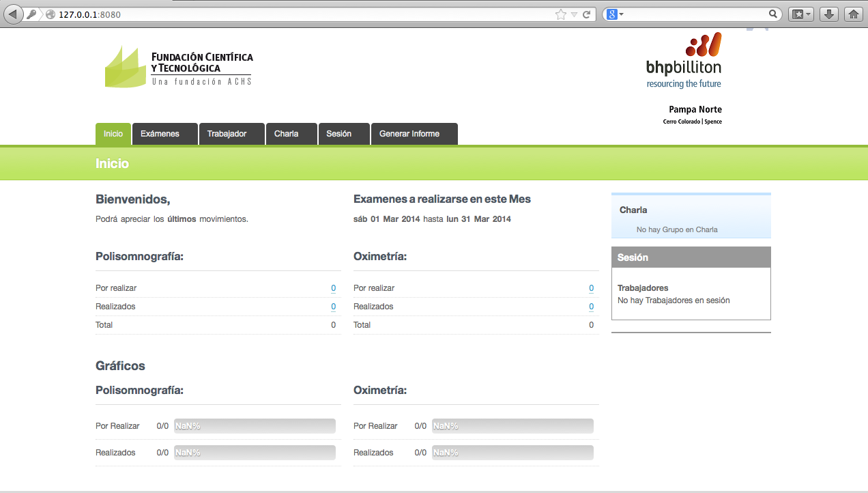868x493 pixels.
Task: Open Oximetría Realizados count link
Action: click(x=591, y=307)
